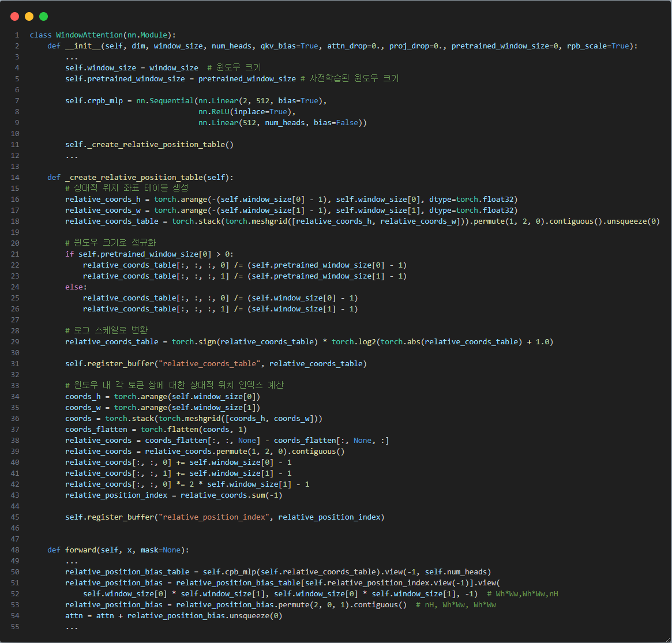
Task: Click 'coords_flatten[:, :, None]' on line 38
Action: (x=202, y=441)
